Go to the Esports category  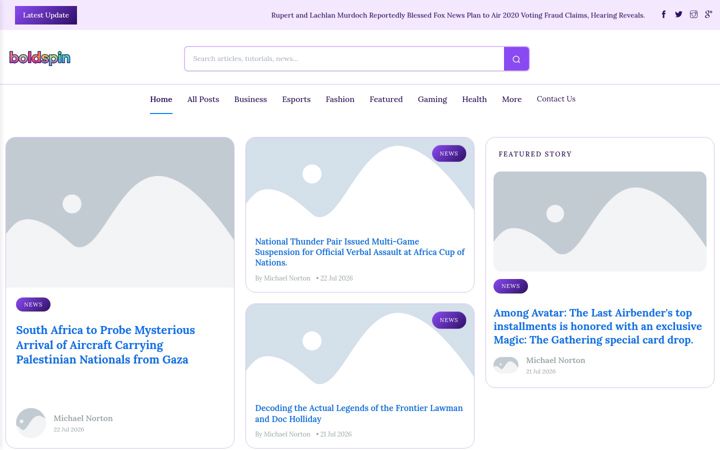click(296, 99)
